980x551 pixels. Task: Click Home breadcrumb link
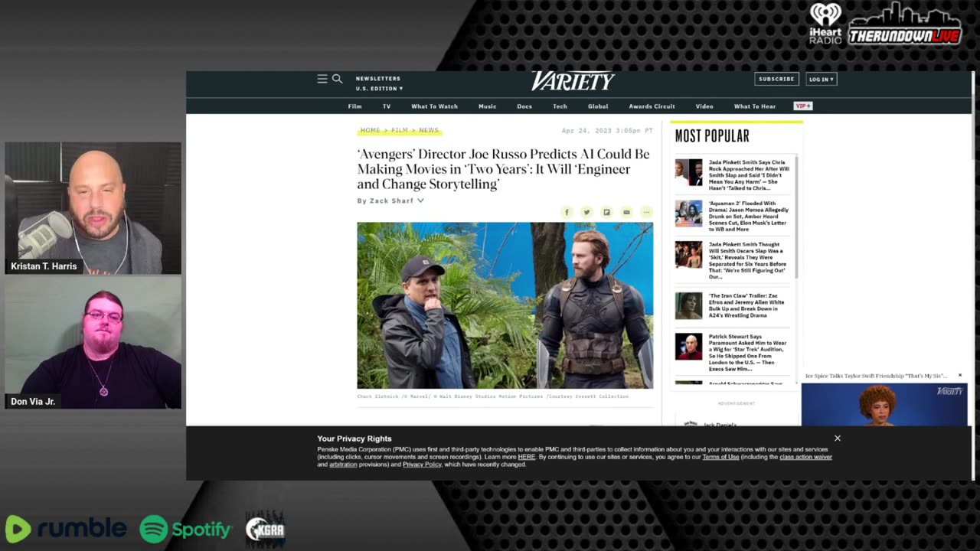[x=370, y=130]
